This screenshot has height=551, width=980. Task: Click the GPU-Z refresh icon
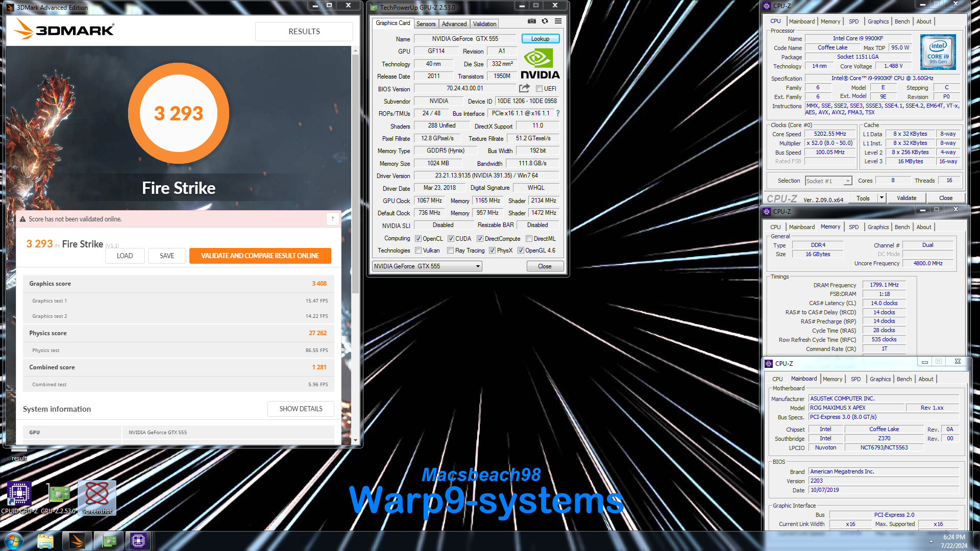[x=545, y=21]
